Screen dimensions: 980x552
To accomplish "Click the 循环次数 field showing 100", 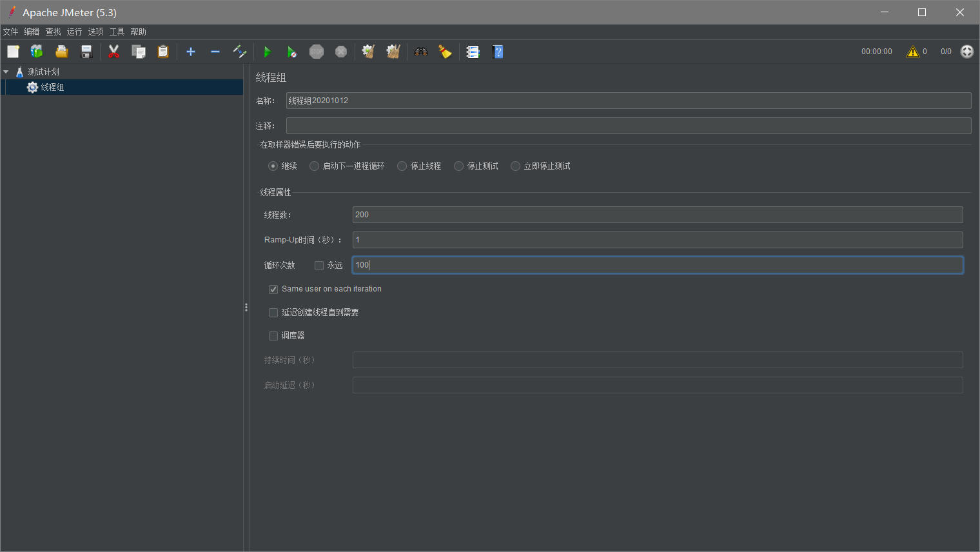I will pos(658,265).
